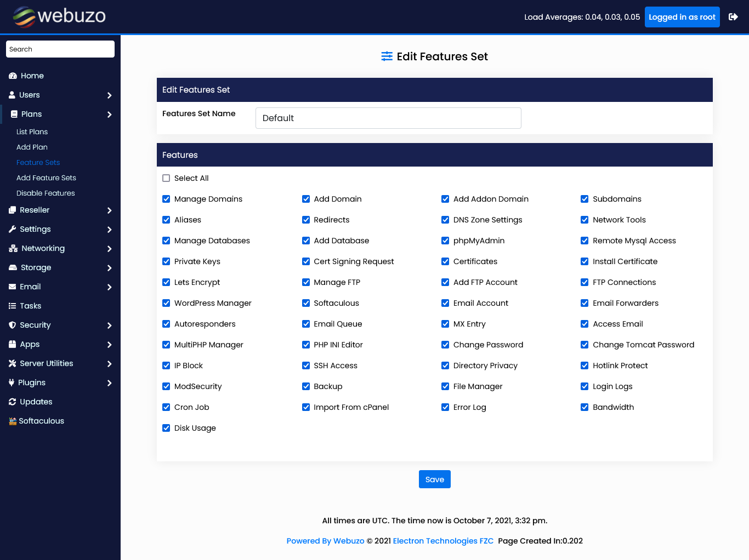The height and width of the screenshot is (560, 749).
Task: Save the features set
Action: (x=434, y=479)
